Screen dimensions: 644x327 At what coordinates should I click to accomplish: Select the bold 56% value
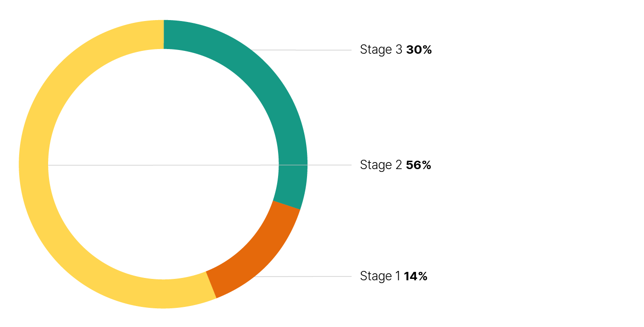pyautogui.click(x=418, y=165)
